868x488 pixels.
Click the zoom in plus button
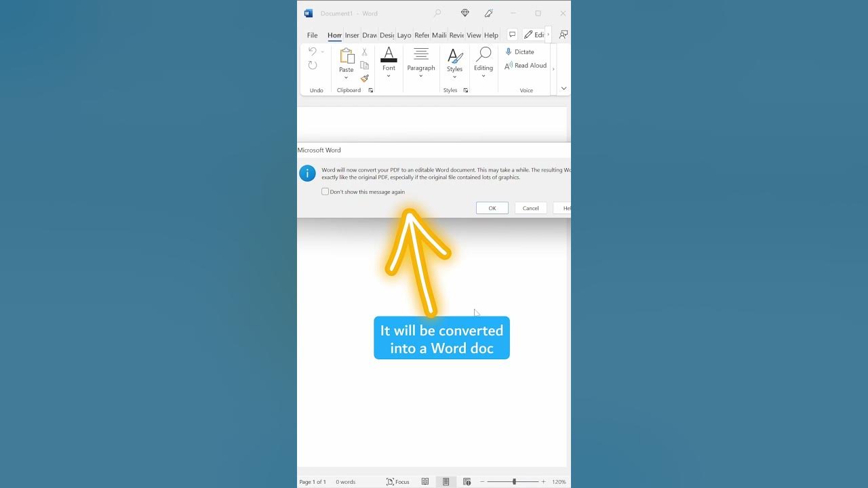tap(543, 482)
